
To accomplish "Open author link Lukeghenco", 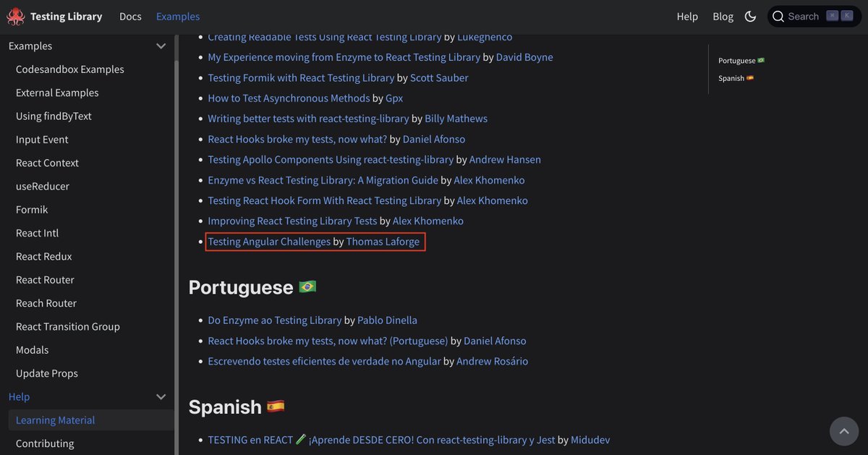I will 485,37.
